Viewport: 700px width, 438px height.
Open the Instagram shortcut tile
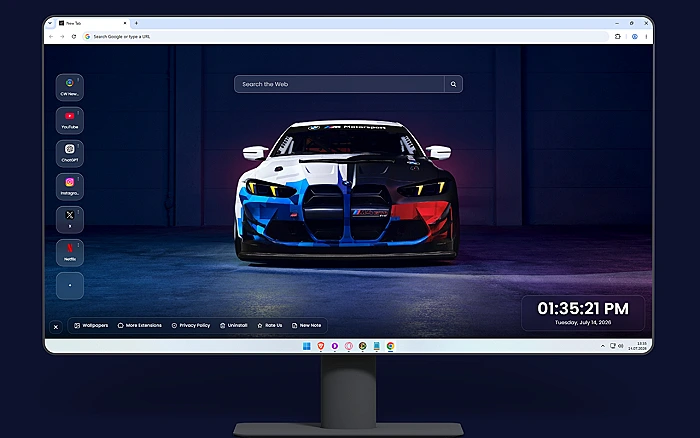pos(70,186)
